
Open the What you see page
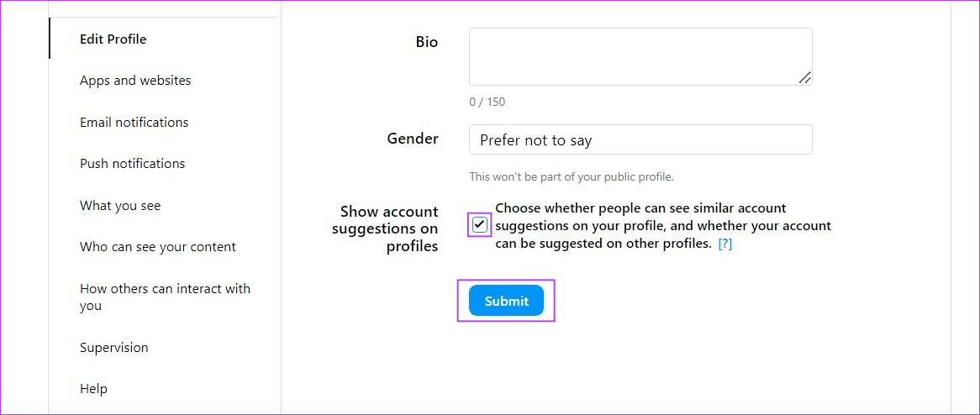(x=120, y=206)
